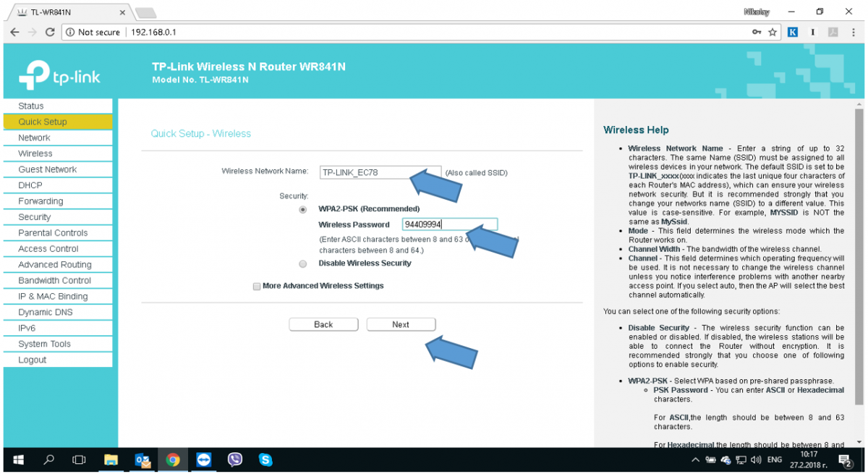Open the PDF extension icon
This screenshot has height=474, width=868.
833,33
